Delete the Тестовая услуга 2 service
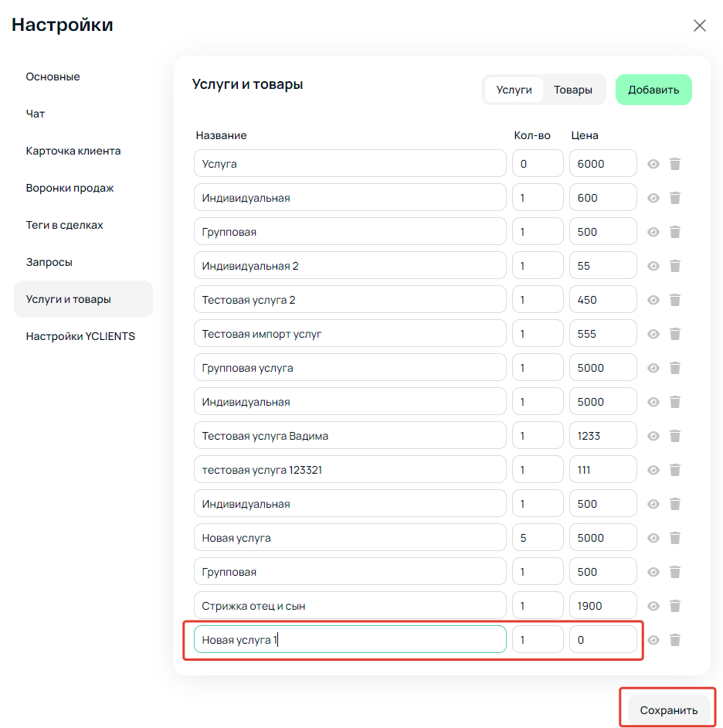Screen dimensions: 723x728 click(x=675, y=300)
